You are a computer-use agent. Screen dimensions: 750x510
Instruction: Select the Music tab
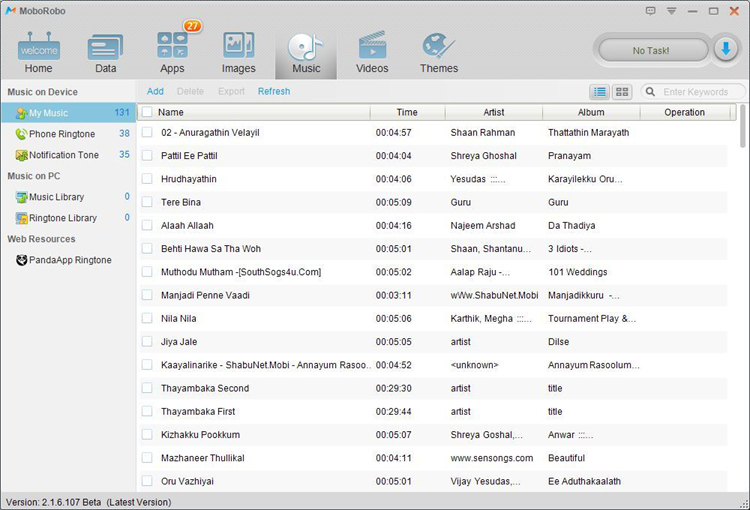coord(306,53)
